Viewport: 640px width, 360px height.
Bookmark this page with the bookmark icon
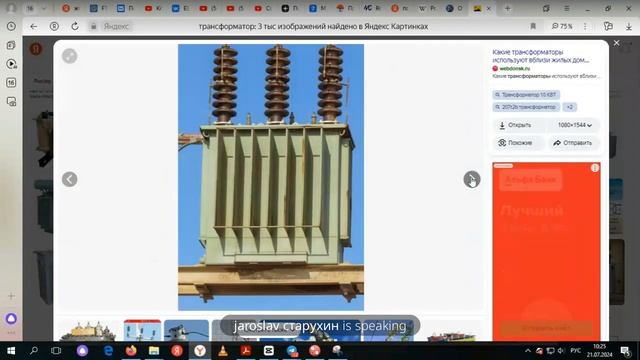pyautogui.click(x=533, y=26)
